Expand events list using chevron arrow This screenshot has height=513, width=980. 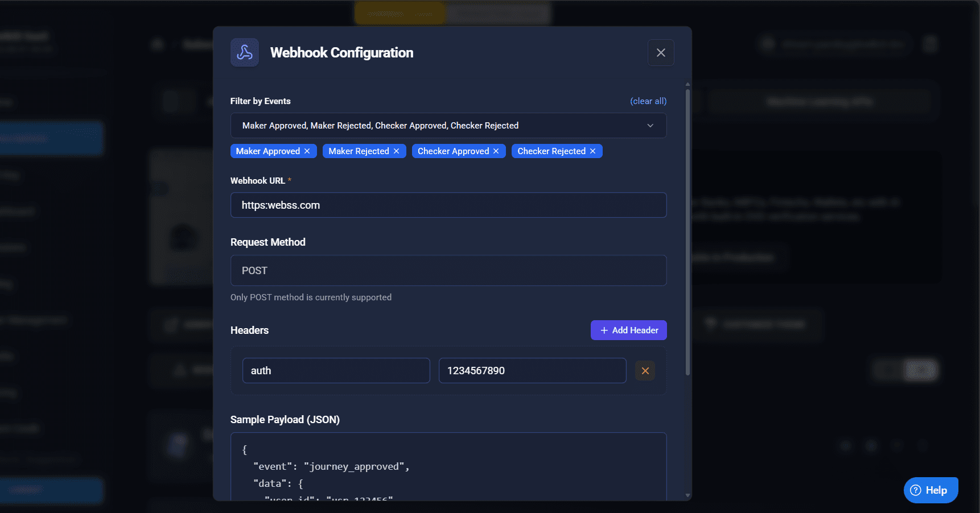point(650,126)
